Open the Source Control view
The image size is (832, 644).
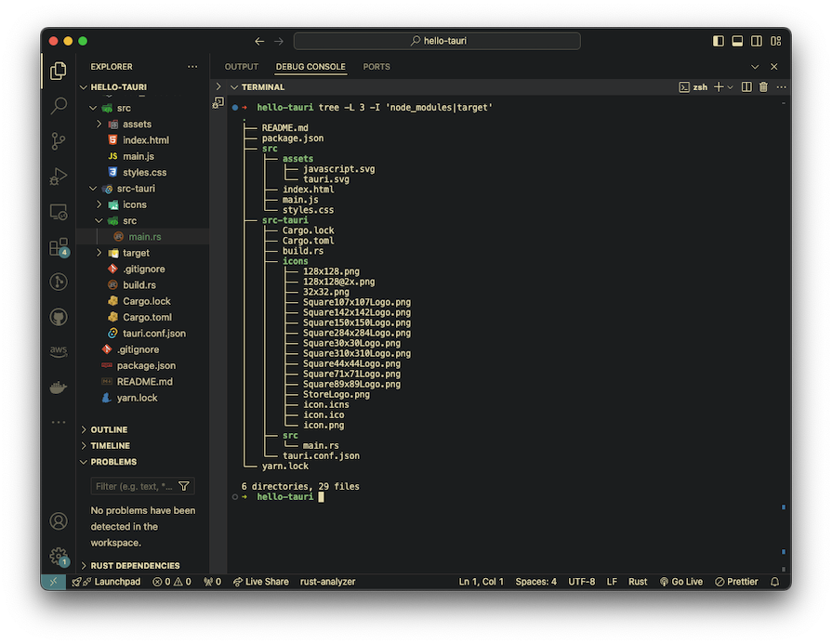click(x=59, y=141)
